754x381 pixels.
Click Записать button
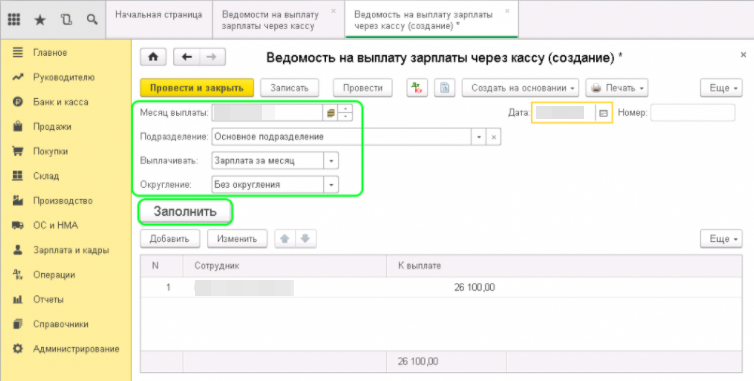click(x=289, y=88)
